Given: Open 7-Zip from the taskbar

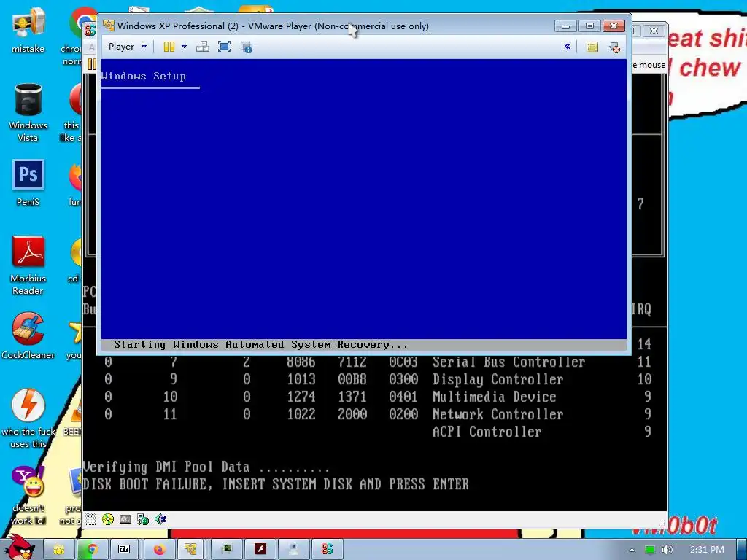Looking at the screenshot, I should (124, 550).
